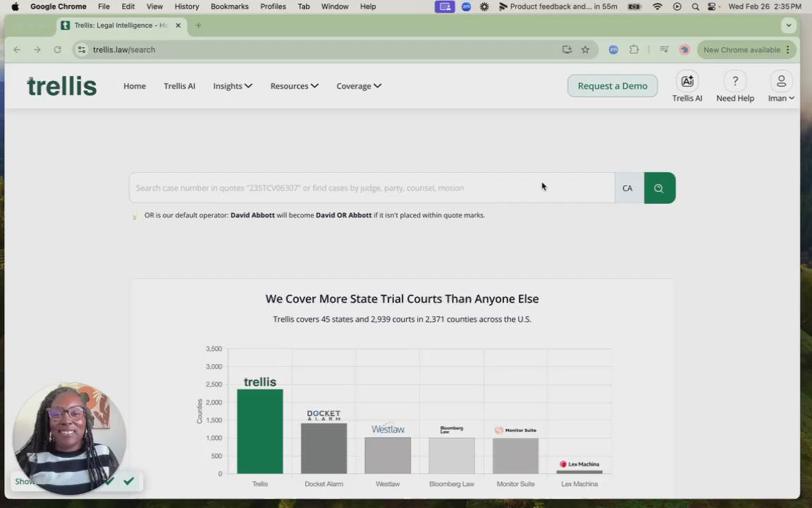Expand the Resources dropdown menu
The image size is (812, 508).
294,86
